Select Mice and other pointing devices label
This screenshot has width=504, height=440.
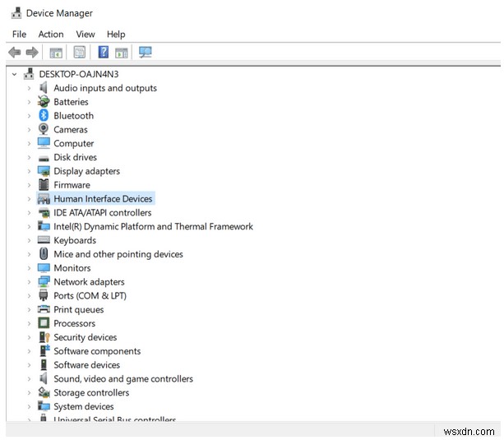click(118, 254)
